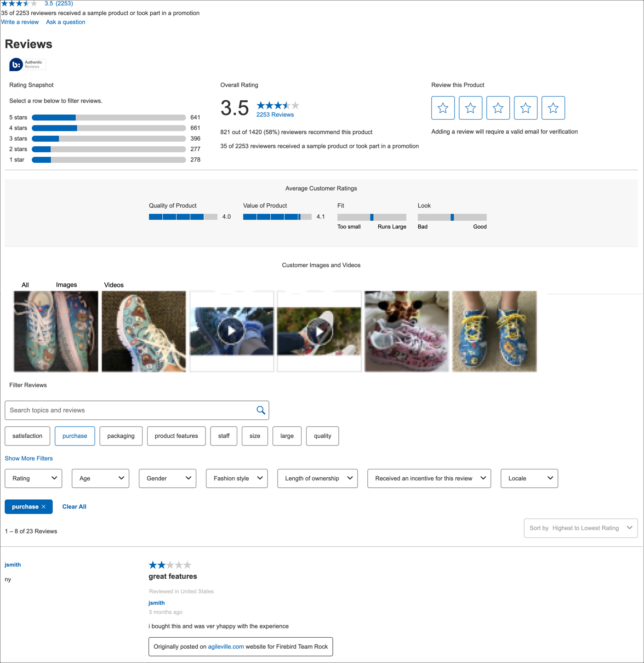This screenshot has height=663, width=644.
Task: Toggle the staff topic filter
Action: click(224, 436)
